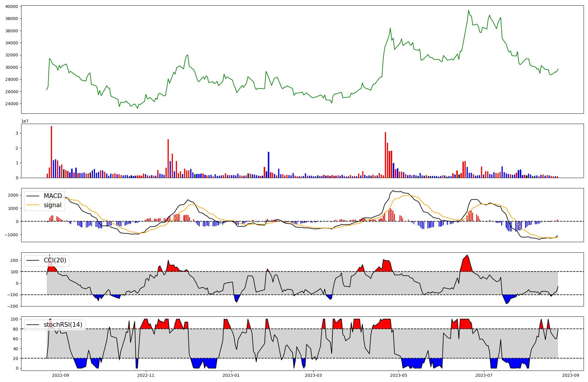Click the 2000 tick on MACD axis
588x382 pixels.
(x=14, y=195)
